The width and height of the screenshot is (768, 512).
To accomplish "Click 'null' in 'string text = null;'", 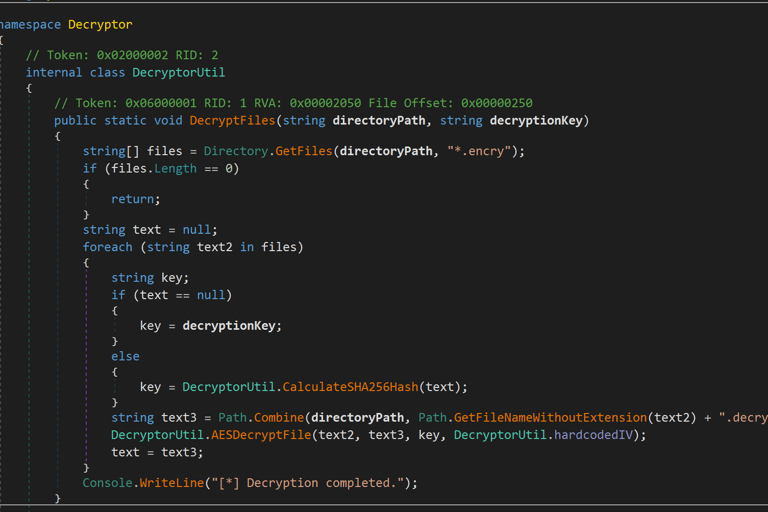I will pyautogui.click(x=197, y=230).
